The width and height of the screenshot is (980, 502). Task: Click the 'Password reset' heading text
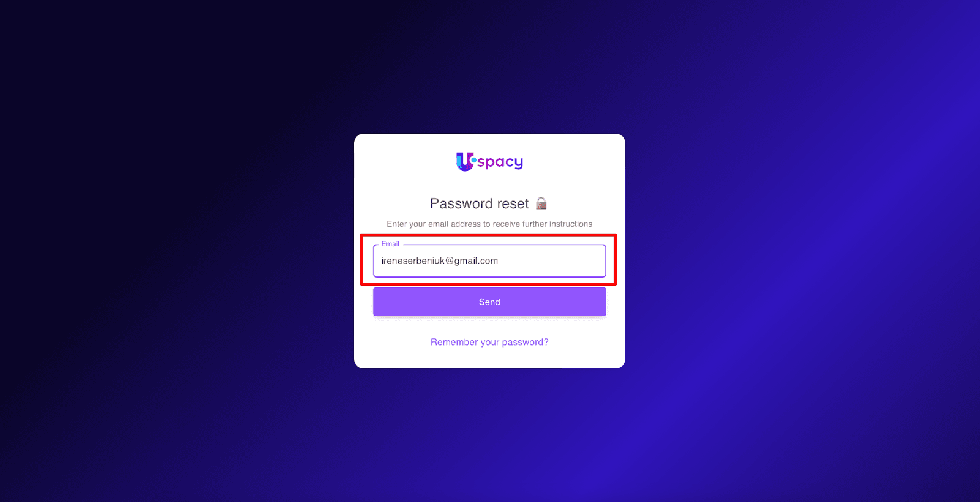(x=479, y=203)
